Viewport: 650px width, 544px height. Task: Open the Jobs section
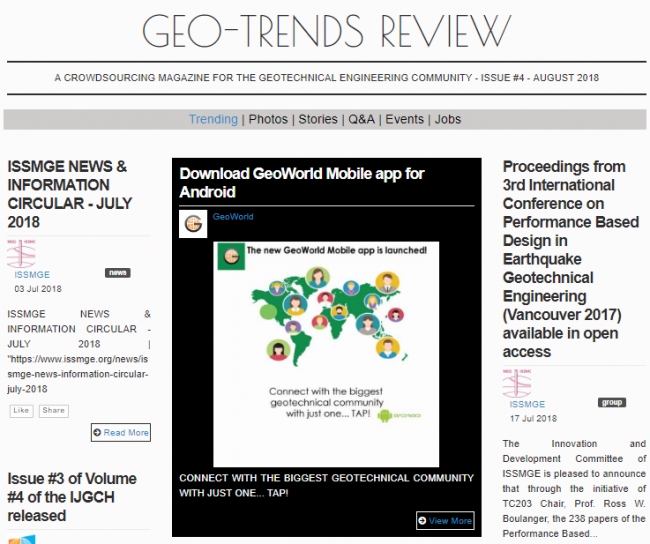pos(448,119)
